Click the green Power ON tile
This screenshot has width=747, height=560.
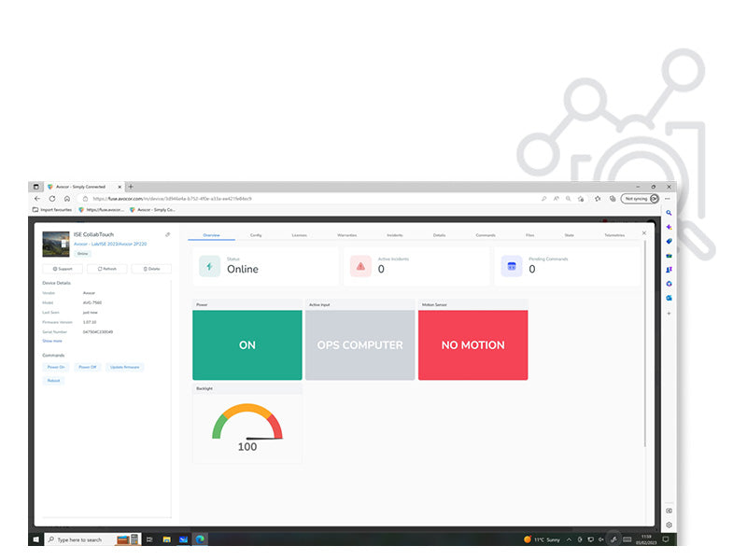[247, 345]
